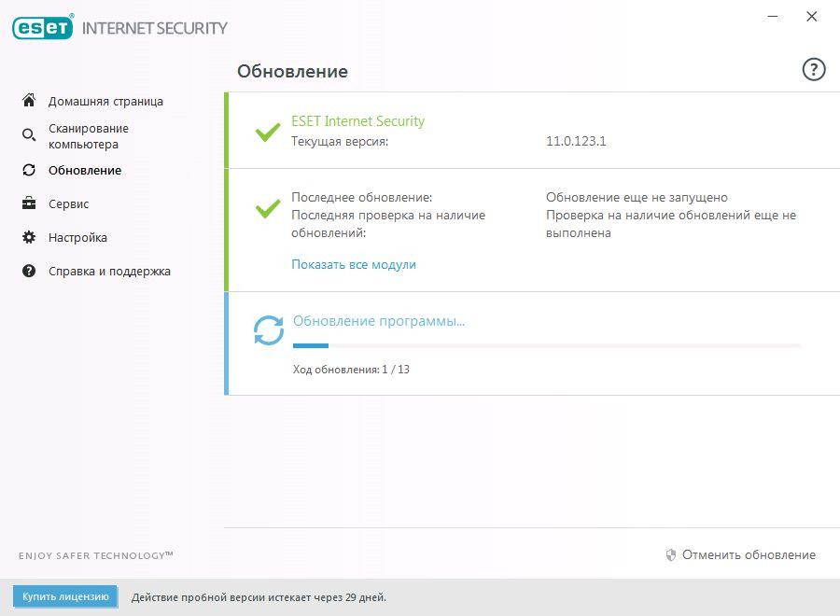Select Обновление in the sidebar
The width and height of the screenshot is (840, 616).
point(85,171)
